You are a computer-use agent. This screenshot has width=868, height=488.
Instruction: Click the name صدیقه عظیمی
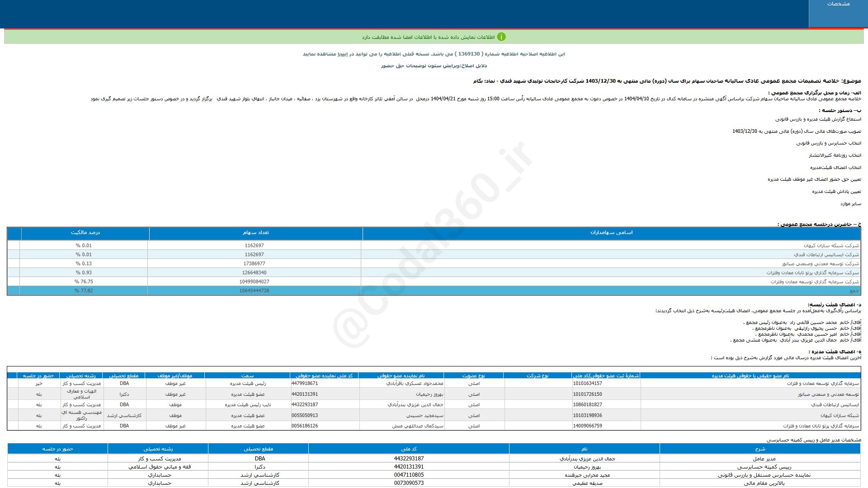[587, 483]
